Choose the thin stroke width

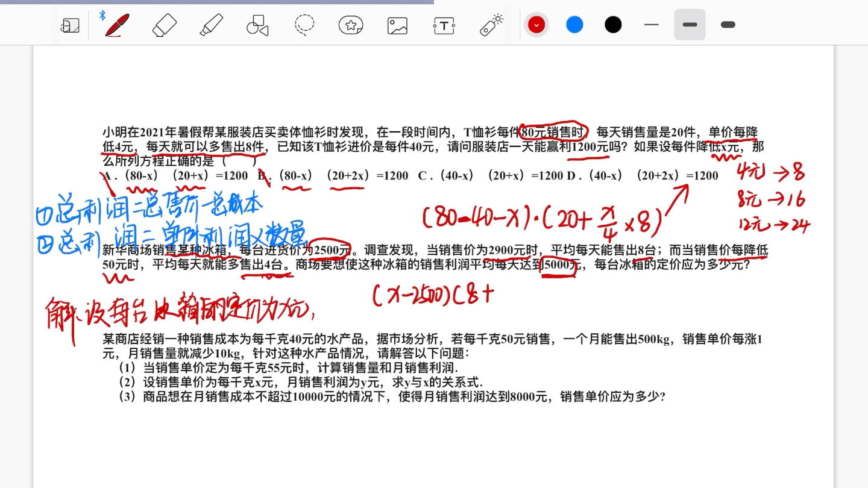tap(651, 24)
